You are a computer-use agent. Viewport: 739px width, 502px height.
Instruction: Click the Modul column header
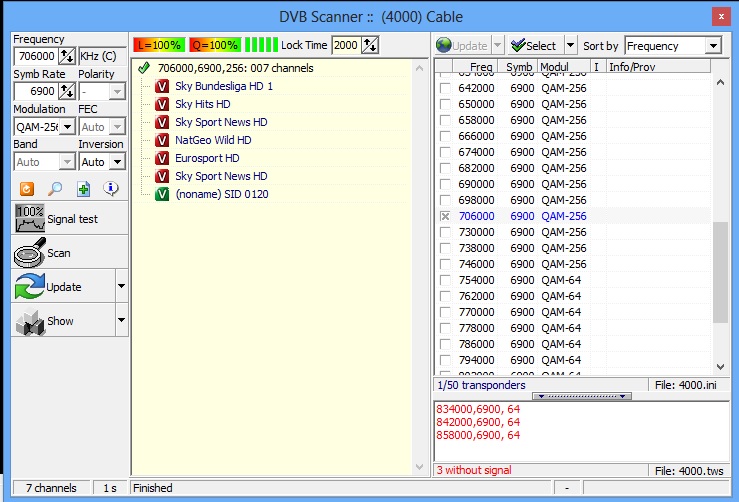[x=564, y=66]
